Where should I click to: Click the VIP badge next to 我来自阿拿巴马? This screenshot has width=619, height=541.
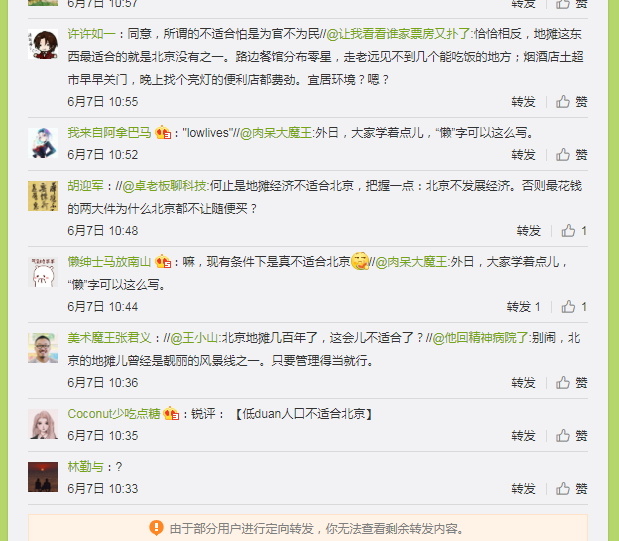163,133
